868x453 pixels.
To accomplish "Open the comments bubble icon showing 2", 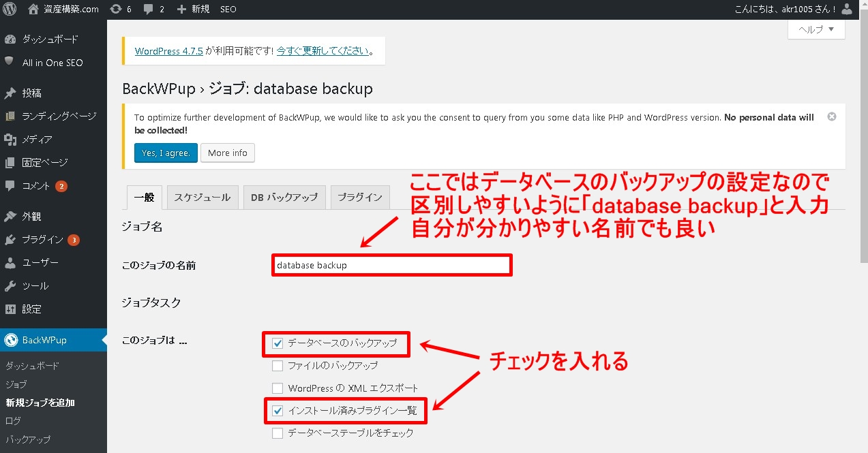I will [147, 10].
